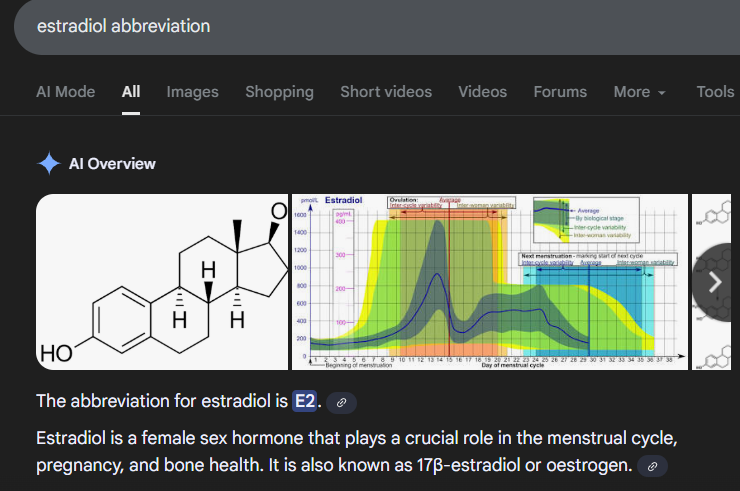This screenshot has width=740, height=491.
Task: Expand the More search filters dropdown
Action: click(640, 92)
